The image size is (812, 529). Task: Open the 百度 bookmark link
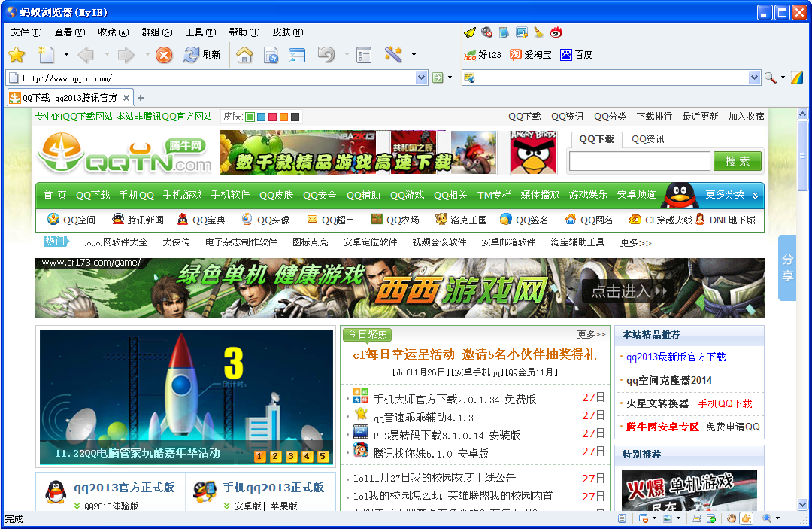coord(577,55)
